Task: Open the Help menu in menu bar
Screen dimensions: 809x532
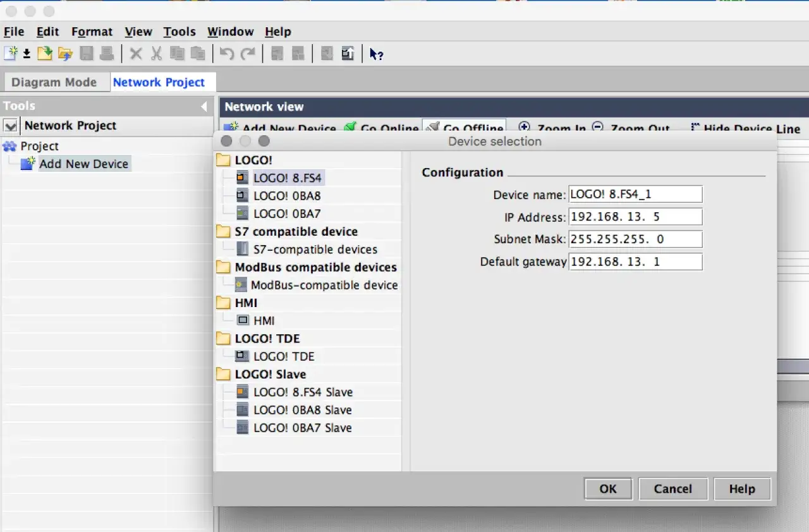Action: [278, 32]
